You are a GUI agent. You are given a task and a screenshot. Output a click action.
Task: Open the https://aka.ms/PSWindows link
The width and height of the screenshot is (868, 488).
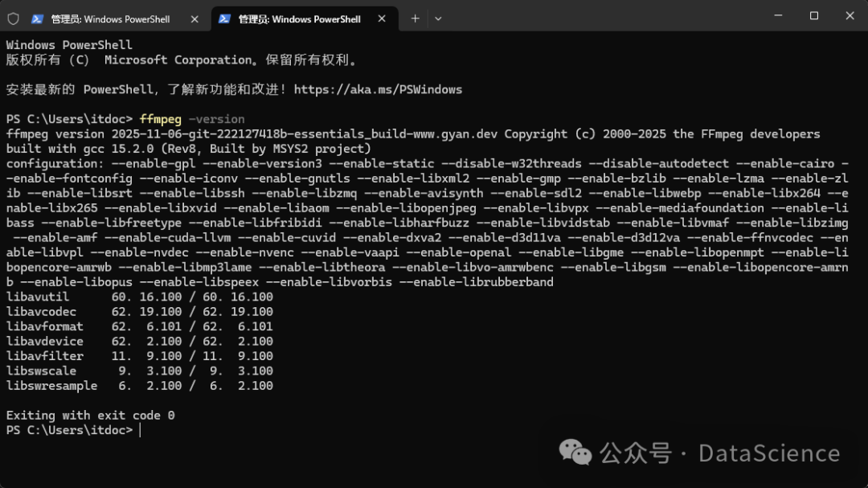click(378, 90)
